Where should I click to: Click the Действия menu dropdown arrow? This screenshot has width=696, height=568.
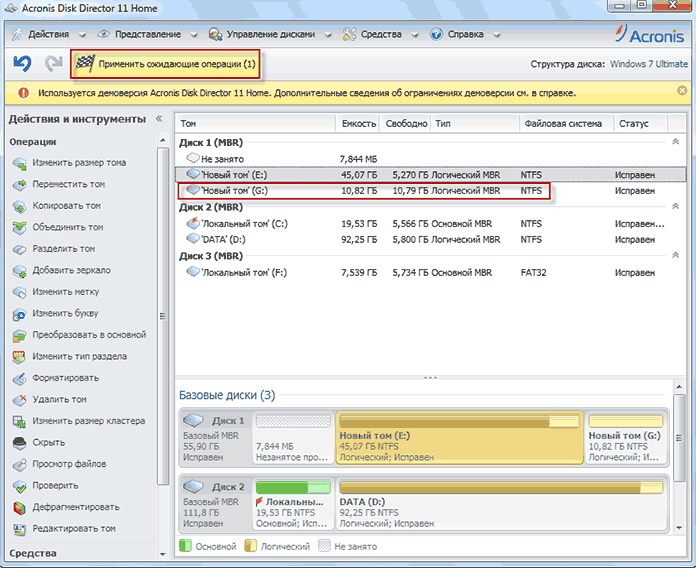click(82, 35)
